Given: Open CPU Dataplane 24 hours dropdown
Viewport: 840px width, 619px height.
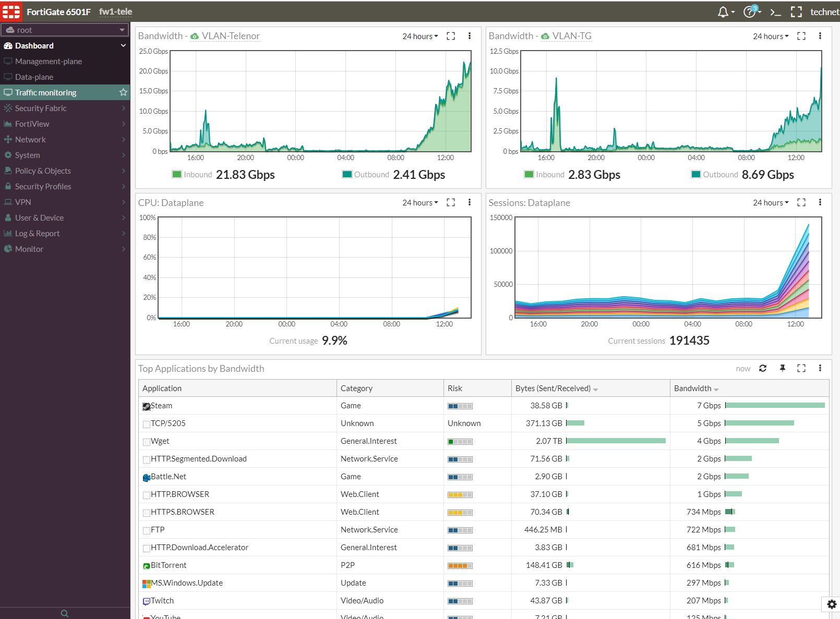Looking at the screenshot, I should point(420,202).
